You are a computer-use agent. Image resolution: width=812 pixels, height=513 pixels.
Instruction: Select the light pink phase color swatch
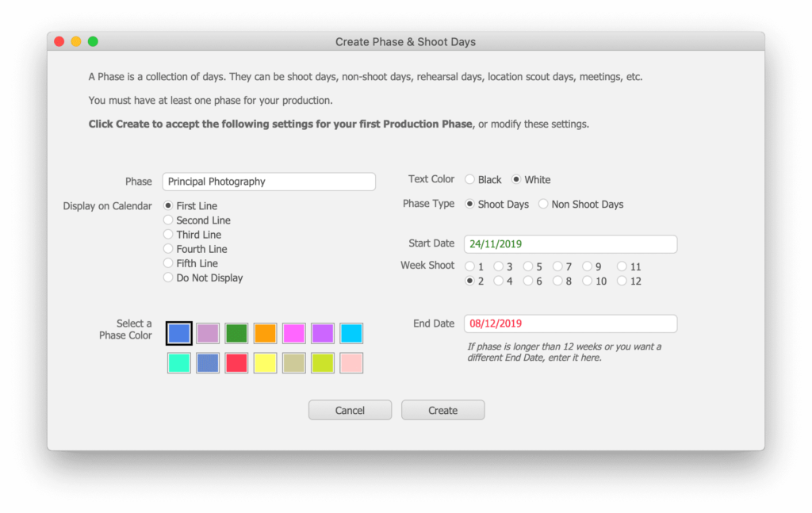coord(351,363)
